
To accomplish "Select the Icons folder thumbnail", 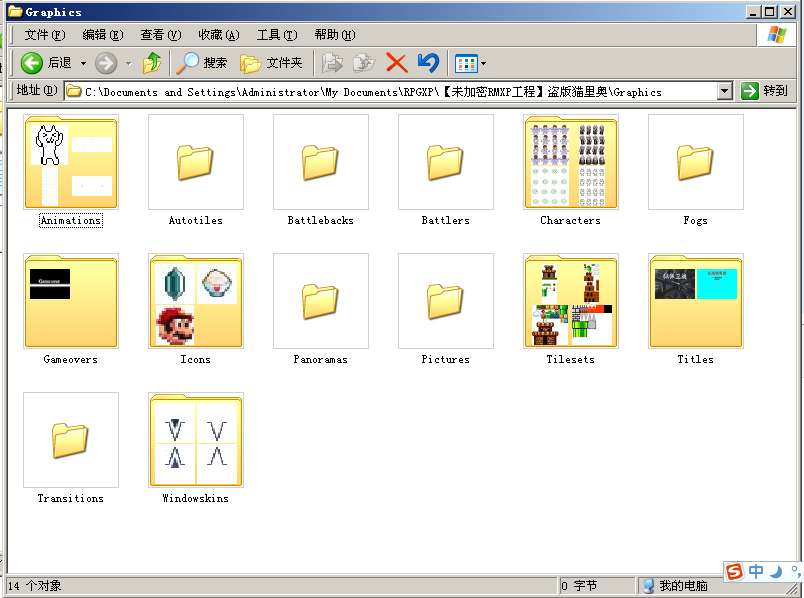I will coord(195,301).
